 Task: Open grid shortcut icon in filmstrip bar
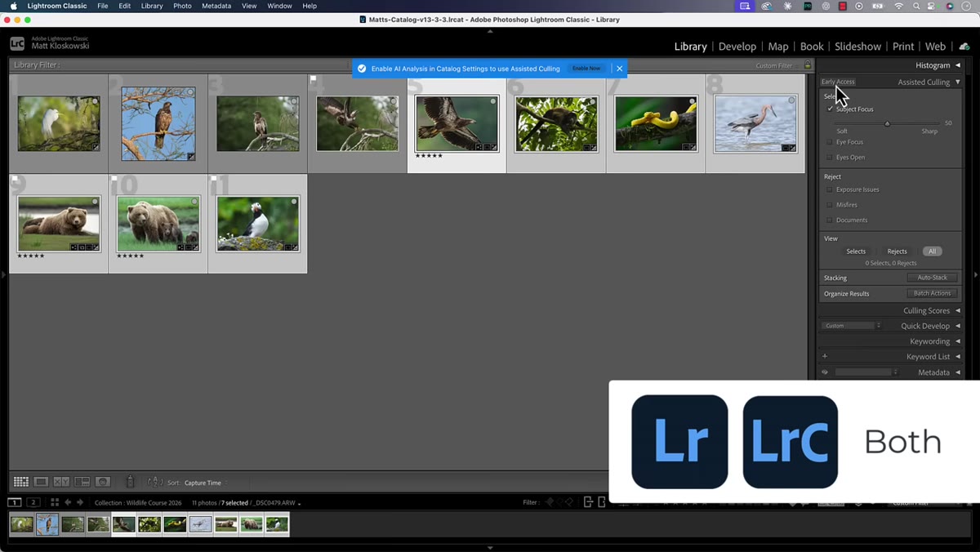pos(55,502)
